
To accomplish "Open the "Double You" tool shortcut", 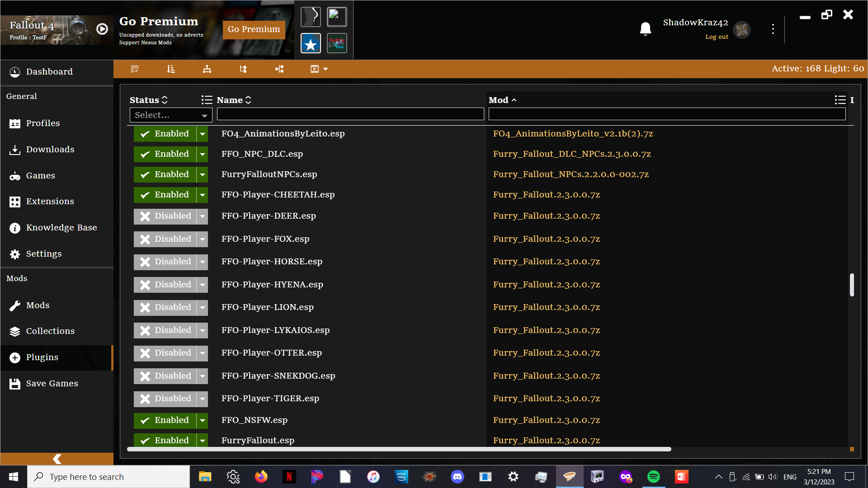I will [337, 43].
